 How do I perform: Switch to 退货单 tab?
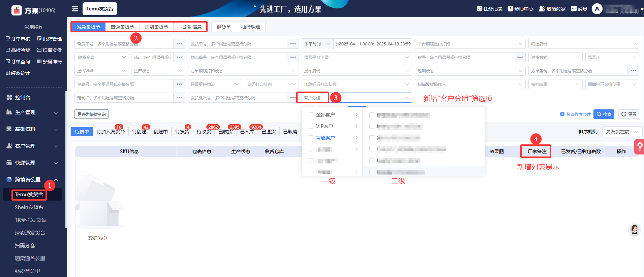[224, 27]
